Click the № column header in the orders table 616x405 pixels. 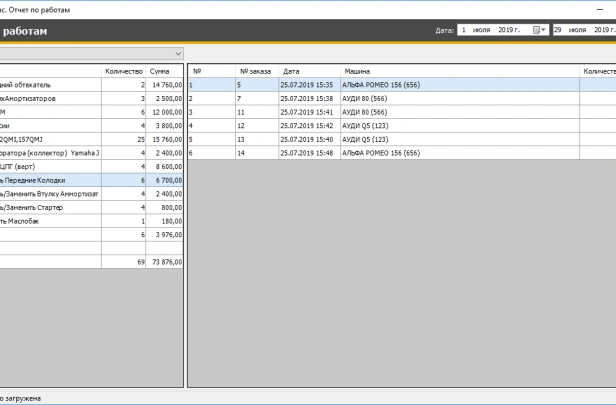[x=210, y=72]
